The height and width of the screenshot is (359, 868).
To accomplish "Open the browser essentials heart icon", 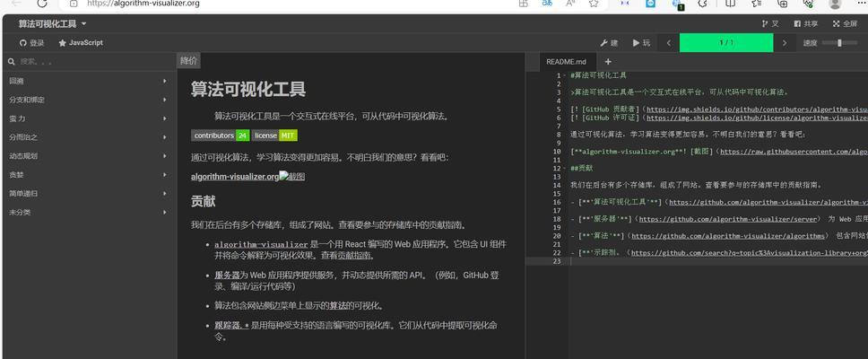I will 808,4.
